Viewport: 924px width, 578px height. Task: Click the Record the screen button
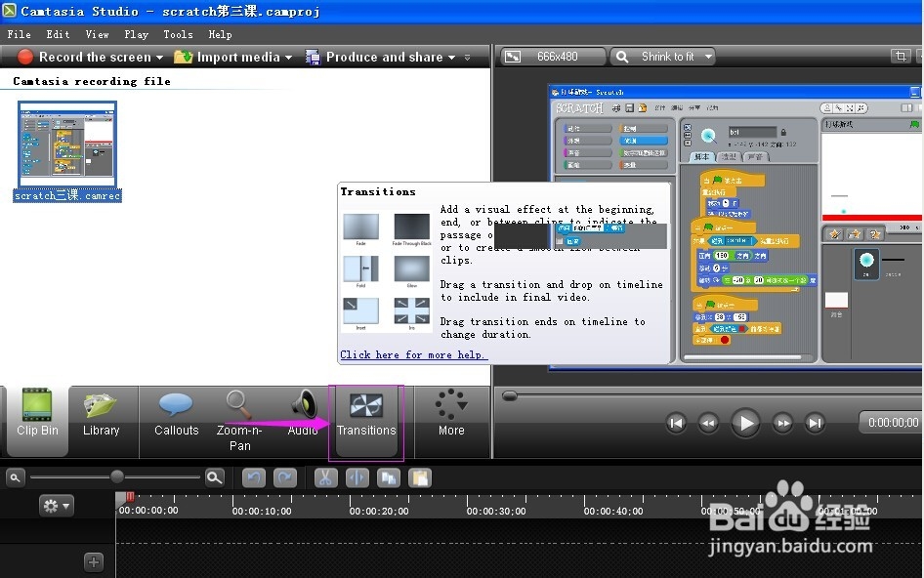tap(84, 57)
